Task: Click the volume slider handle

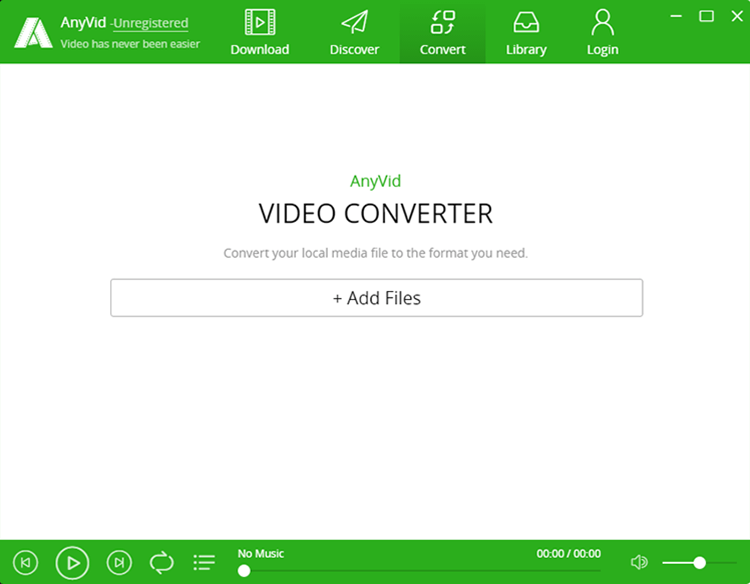Action: [x=699, y=562]
